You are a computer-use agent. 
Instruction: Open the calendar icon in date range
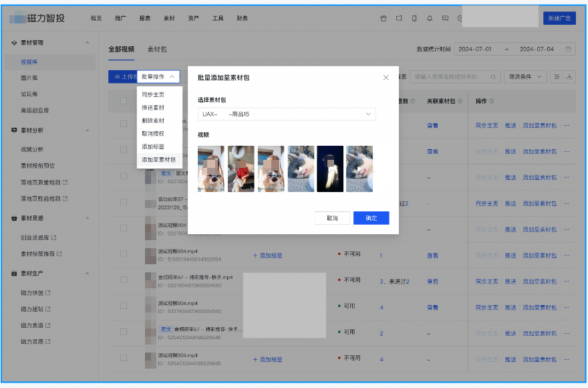coord(568,49)
